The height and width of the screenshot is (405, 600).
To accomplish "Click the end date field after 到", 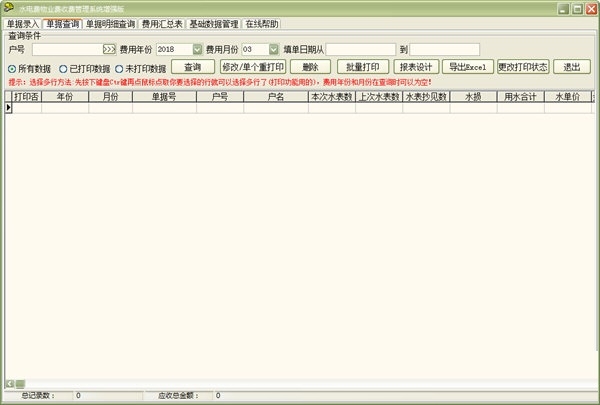I will [444, 49].
